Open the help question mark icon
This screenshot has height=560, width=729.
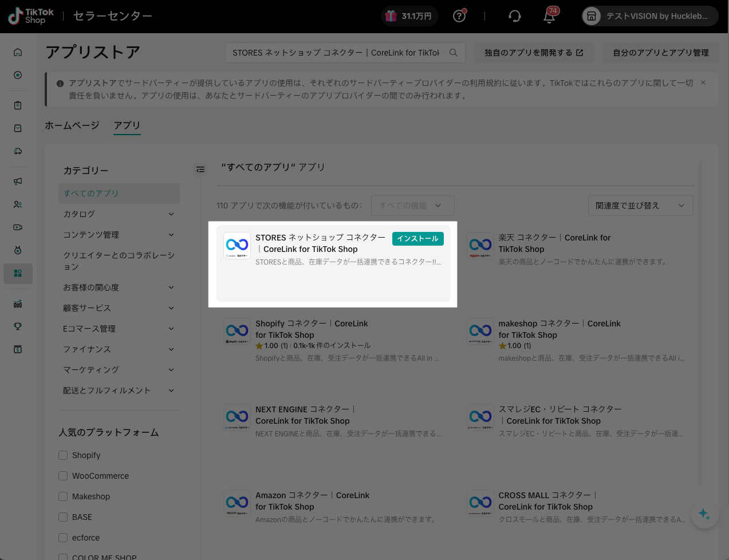(x=459, y=16)
